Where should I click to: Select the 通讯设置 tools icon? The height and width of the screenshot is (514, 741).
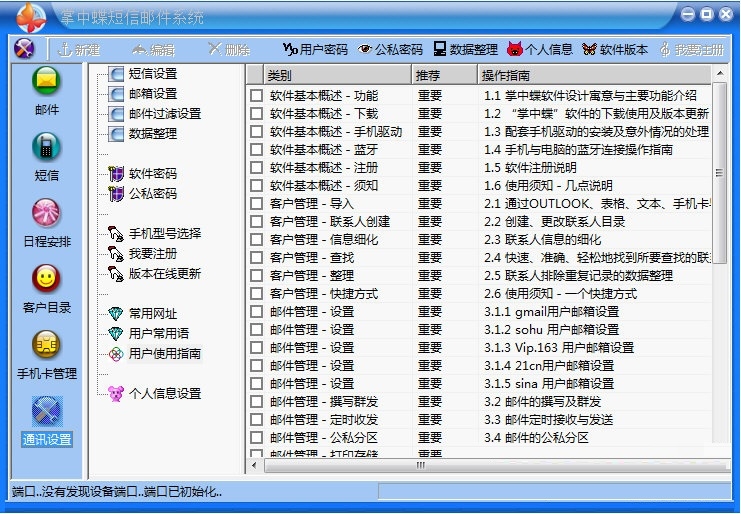click(47, 411)
